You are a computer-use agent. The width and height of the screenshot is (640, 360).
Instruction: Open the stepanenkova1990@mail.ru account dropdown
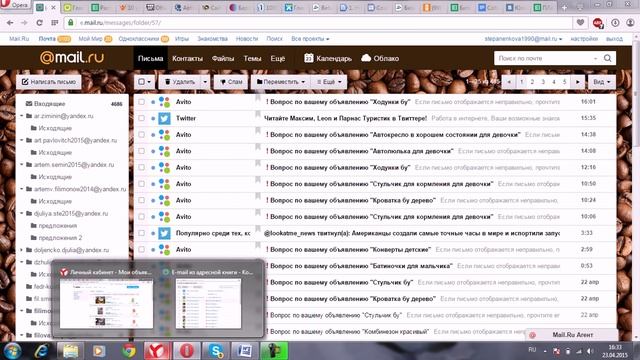[x=523, y=39]
